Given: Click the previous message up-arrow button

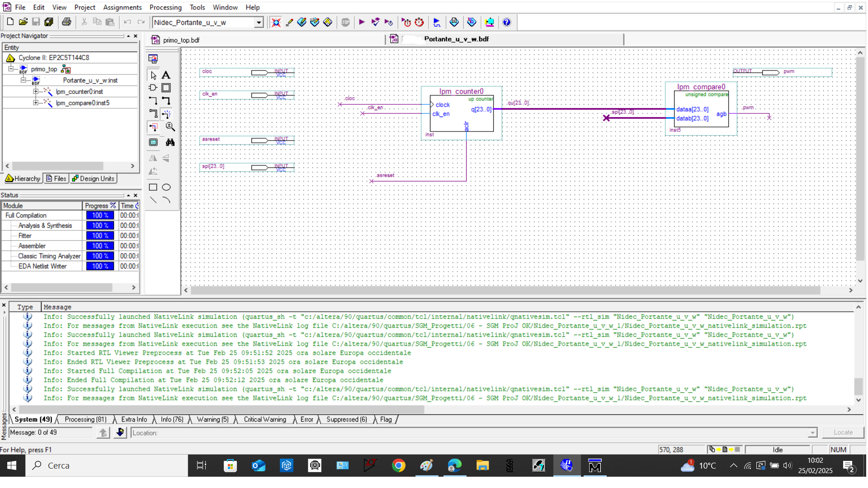Looking at the screenshot, I should click(103, 432).
